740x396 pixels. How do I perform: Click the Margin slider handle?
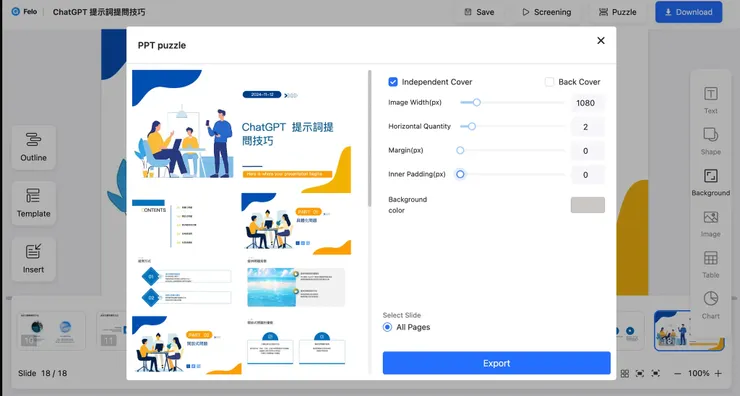(460, 150)
